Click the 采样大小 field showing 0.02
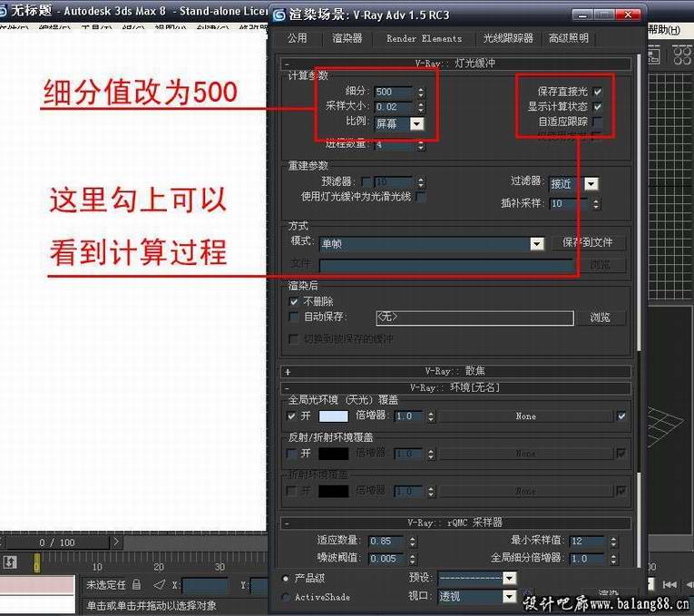 tap(393, 107)
